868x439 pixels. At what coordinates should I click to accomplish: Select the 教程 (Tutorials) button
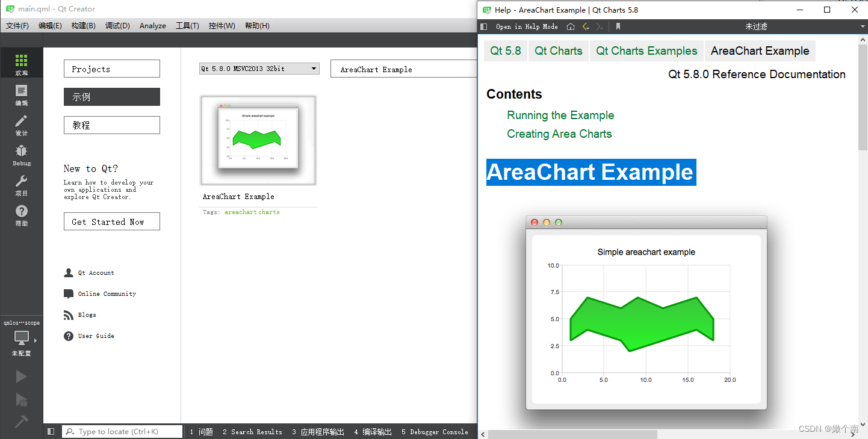click(112, 125)
